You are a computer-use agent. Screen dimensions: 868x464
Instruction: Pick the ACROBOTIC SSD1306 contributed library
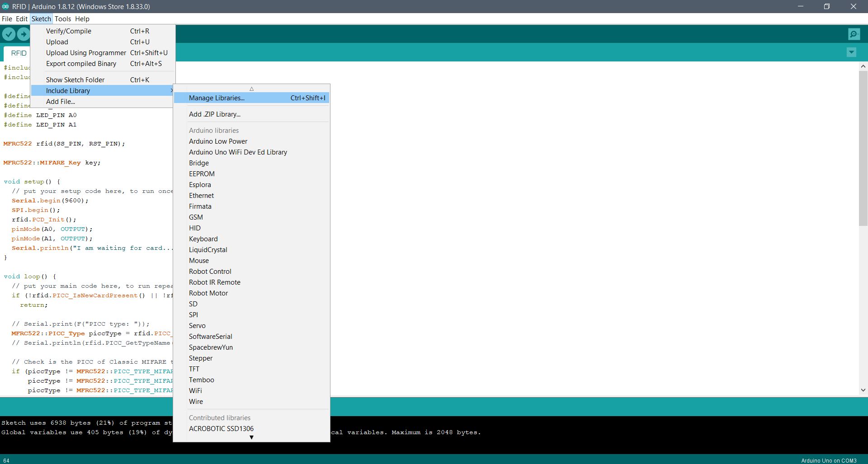coord(221,429)
